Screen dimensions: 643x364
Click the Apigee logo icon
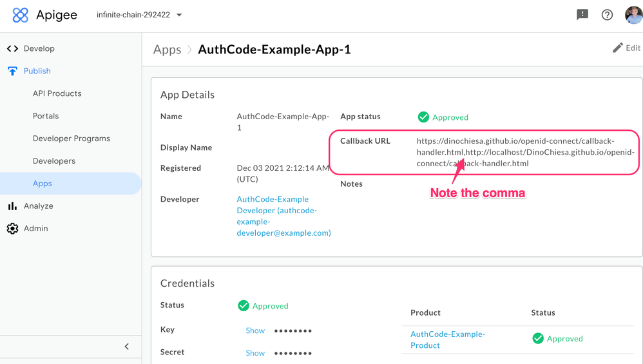click(21, 15)
